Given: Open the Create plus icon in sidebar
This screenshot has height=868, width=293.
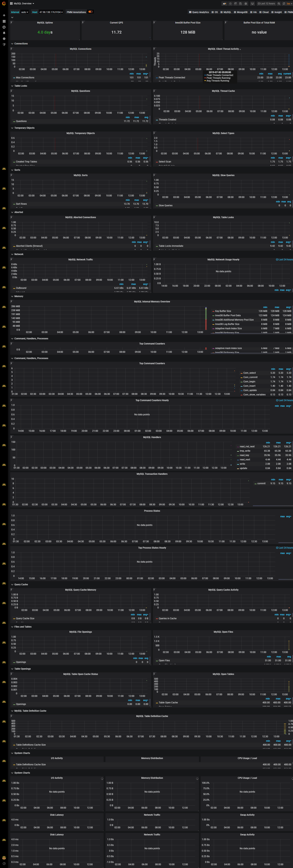Looking at the screenshot, I should coord(4,15).
